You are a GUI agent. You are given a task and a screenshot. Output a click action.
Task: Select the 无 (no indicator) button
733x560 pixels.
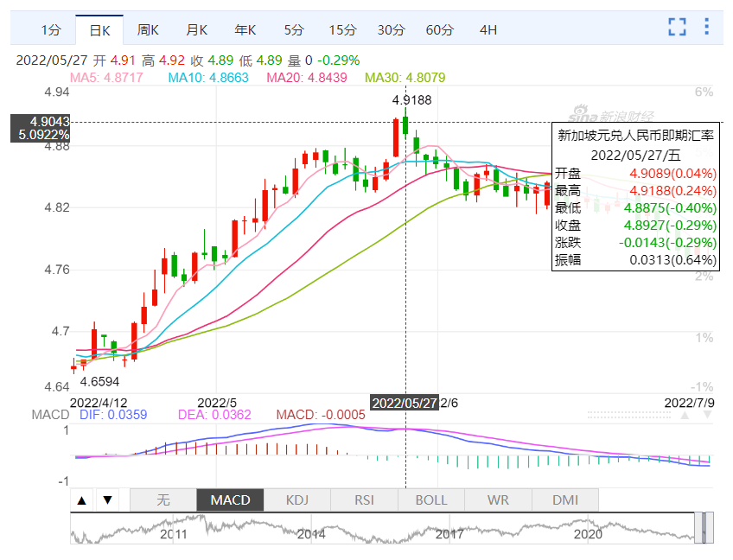(163, 500)
